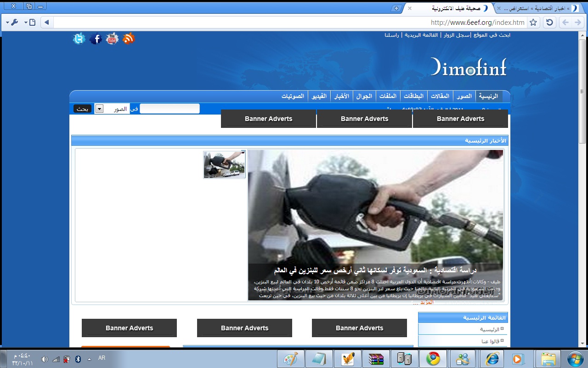Switch to the اخبار اقتصادية browser tab
This screenshot has width=588, height=368.
click(x=537, y=8)
